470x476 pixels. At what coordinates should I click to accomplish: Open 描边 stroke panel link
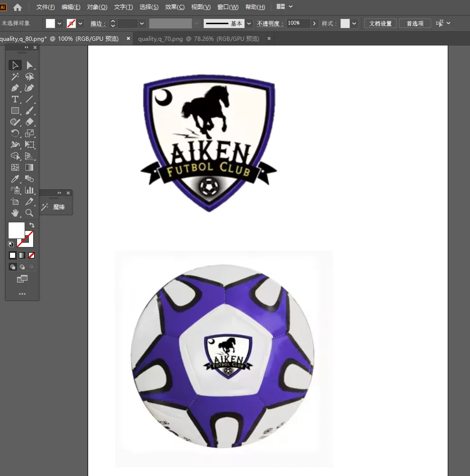[98, 24]
